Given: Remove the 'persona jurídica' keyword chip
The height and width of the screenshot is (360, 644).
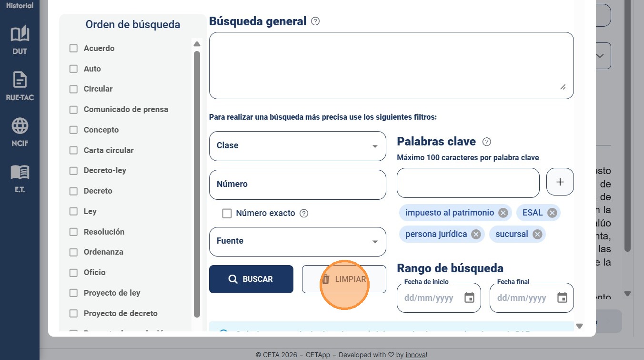Looking at the screenshot, I should click(x=476, y=234).
